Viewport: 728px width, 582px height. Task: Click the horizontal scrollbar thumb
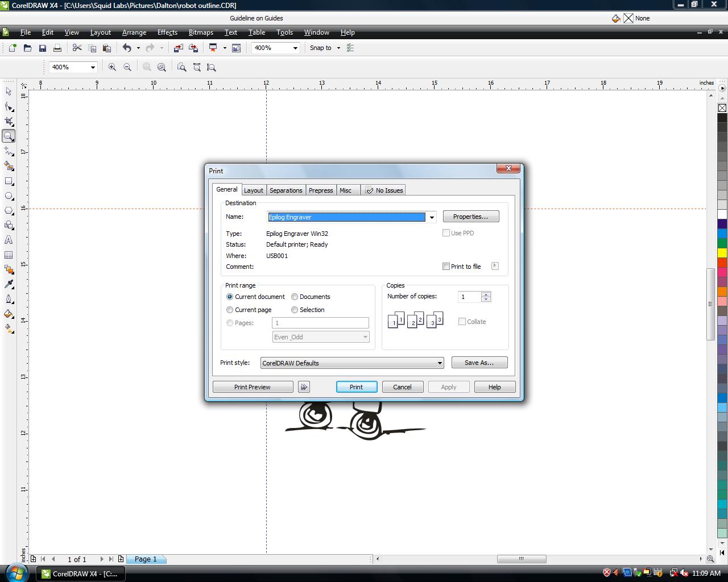tap(522, 559)
